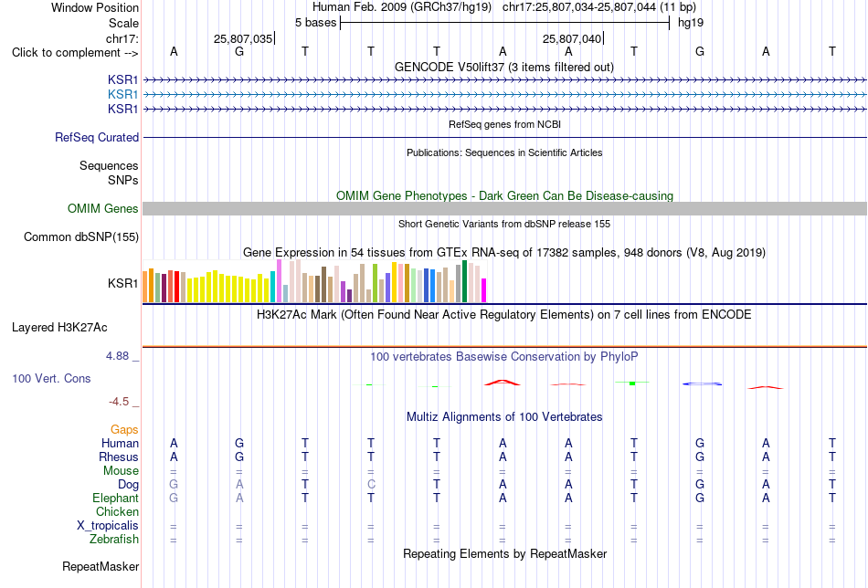Open the OMIM Genes track label
Screen dimensions: 868x588
[x=102, y=208]
